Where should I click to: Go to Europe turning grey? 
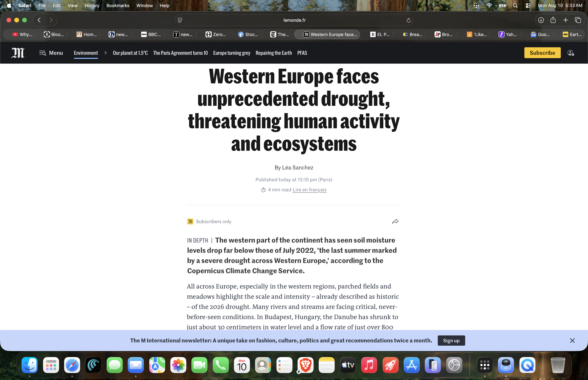tap(232, 53)
